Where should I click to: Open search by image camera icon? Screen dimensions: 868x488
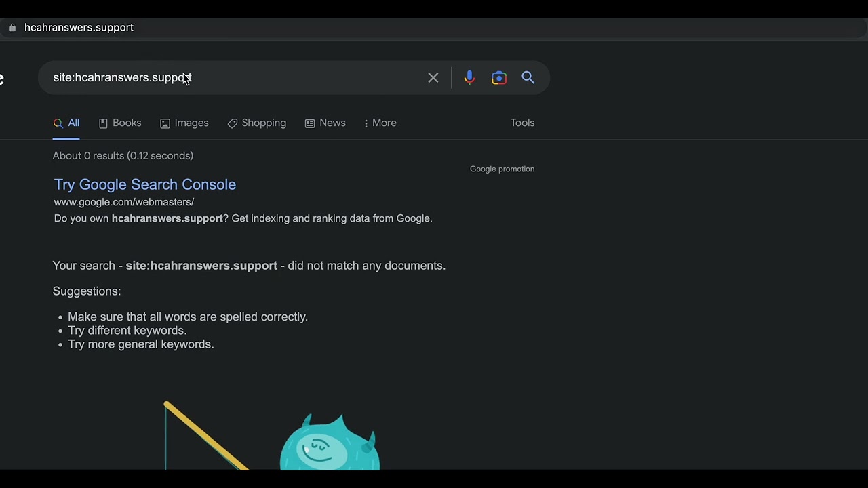[499, 78]
